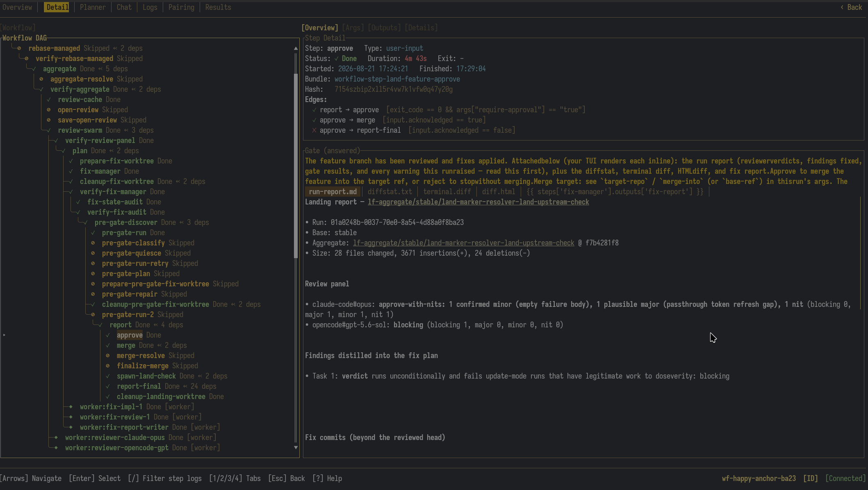Click the scroll-down arrow of the DAG panel
This screenshot has height=490, width=868.
(296, 447)
